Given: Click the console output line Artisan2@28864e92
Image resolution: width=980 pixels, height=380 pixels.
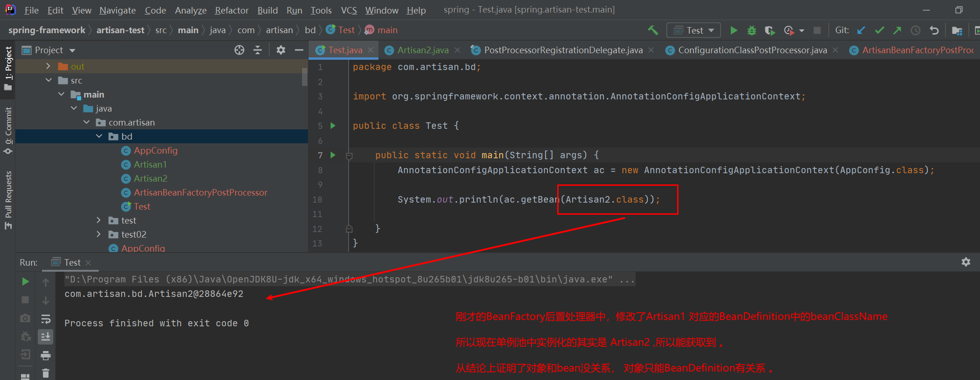Looking at the screenshot, I should [x=154, y=294].
